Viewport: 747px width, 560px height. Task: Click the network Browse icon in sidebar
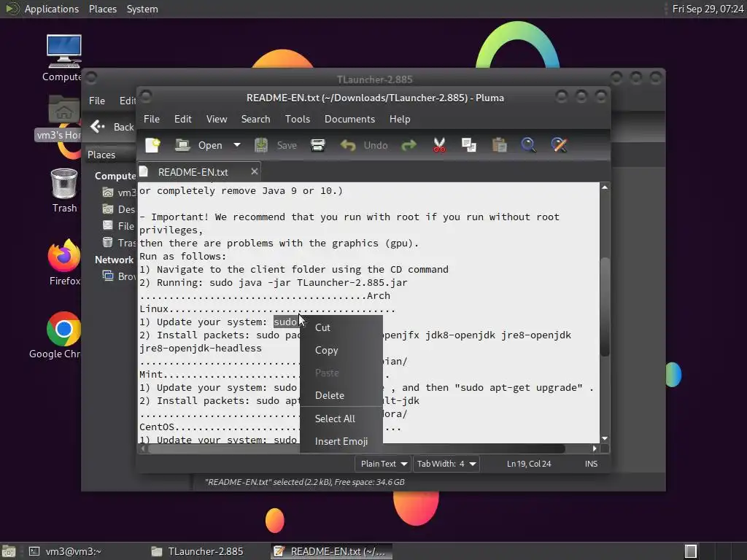pyautogui.click(x=108, y=276)
